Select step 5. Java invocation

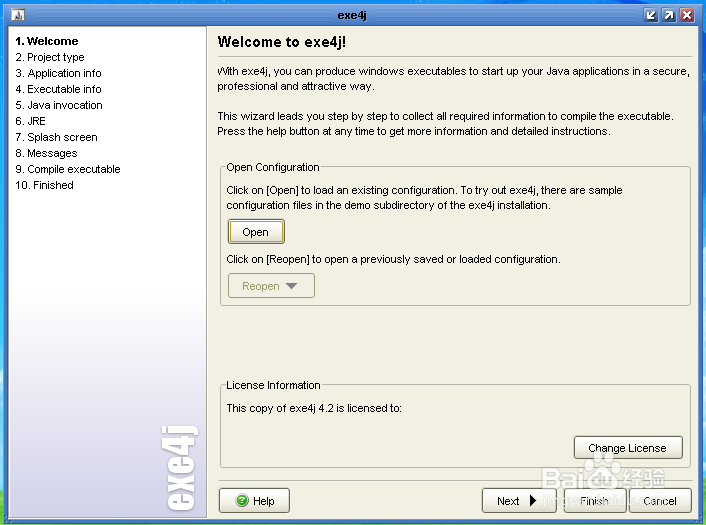tap(59, 105)
